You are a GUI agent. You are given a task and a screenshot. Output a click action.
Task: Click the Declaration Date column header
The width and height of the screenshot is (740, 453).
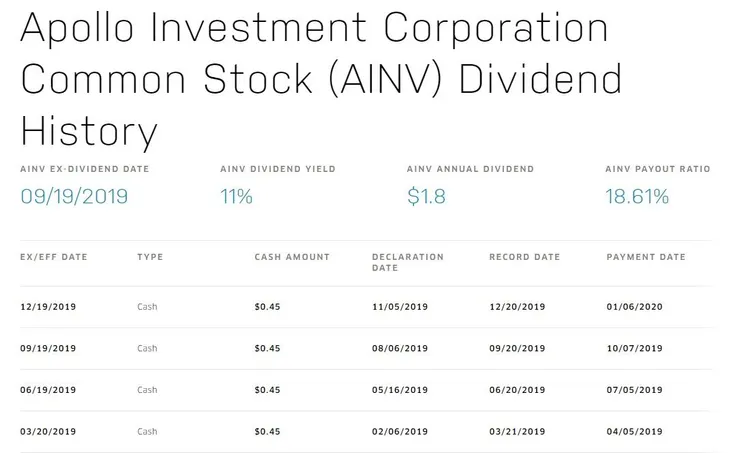pyautogui.click(x=408, y=262)
